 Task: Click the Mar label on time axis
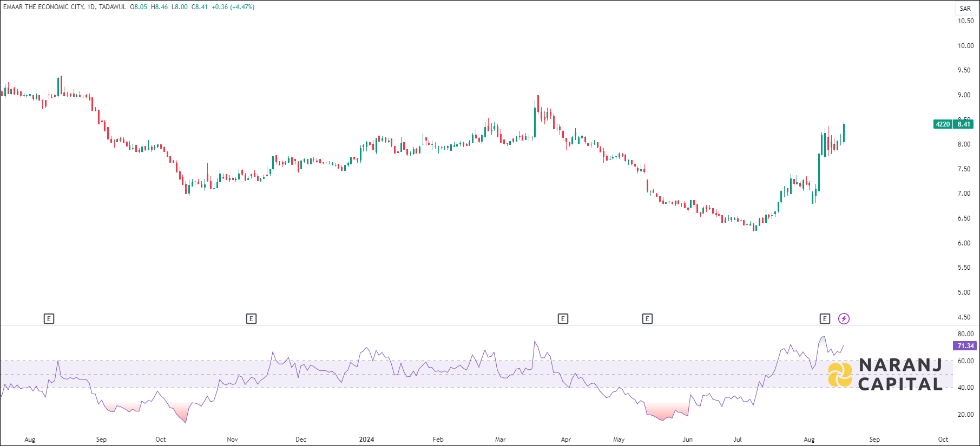(501, 440)
